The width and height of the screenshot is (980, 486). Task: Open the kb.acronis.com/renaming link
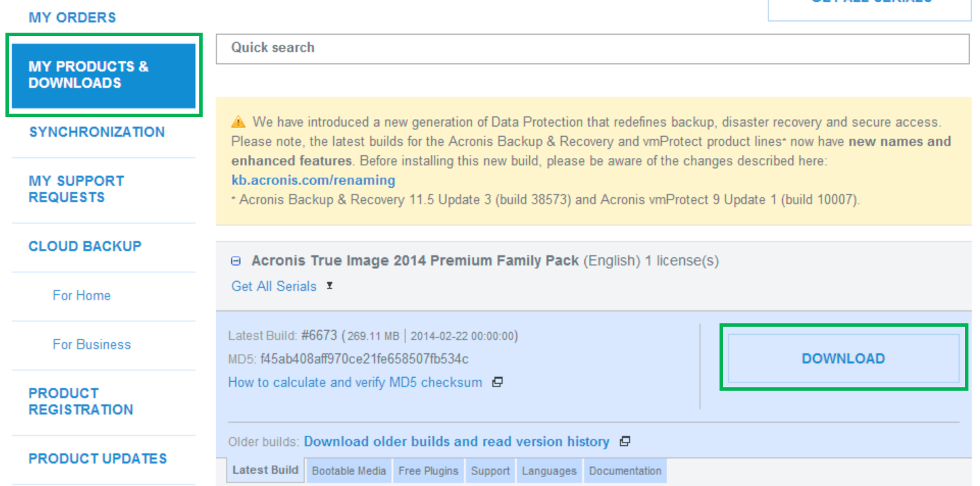pyautogui.click(x=313, y=180)
